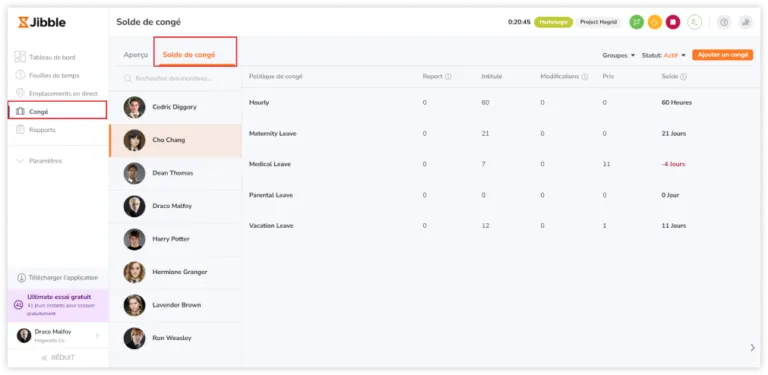Click the Parental Leave policy row
This screenshot has height=375, width=768.
pos(501,195)
